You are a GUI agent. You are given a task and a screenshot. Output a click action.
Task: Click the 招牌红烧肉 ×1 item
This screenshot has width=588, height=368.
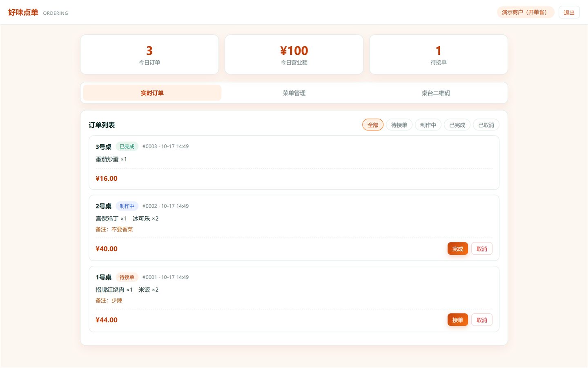point(114,289)
